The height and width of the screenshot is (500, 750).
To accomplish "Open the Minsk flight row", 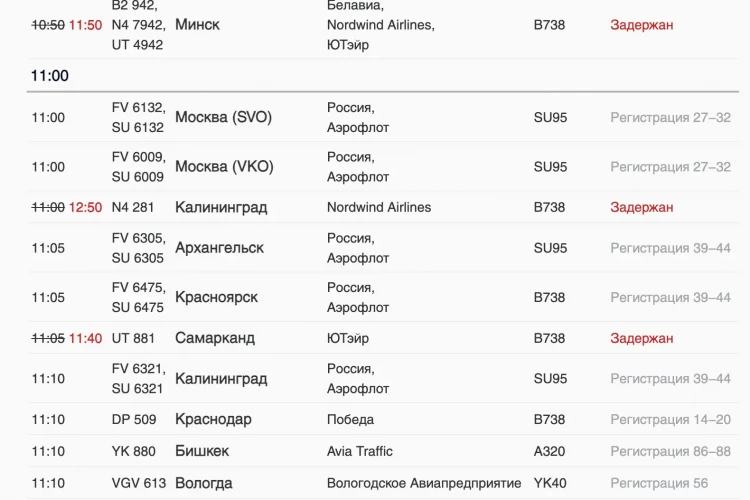I will (x=383, y=25).
